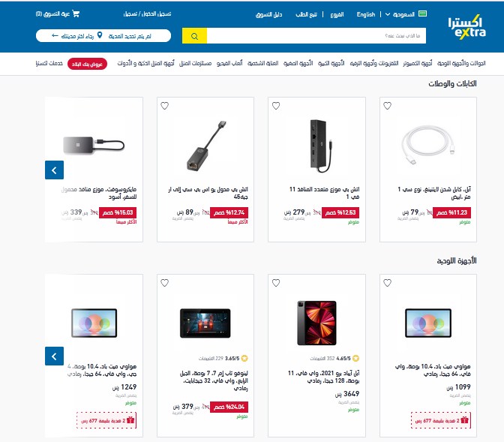This screenshot has width=504, height=442.
Task: Click the cables carousel next arrow
Action: click(x=54, y=170)
